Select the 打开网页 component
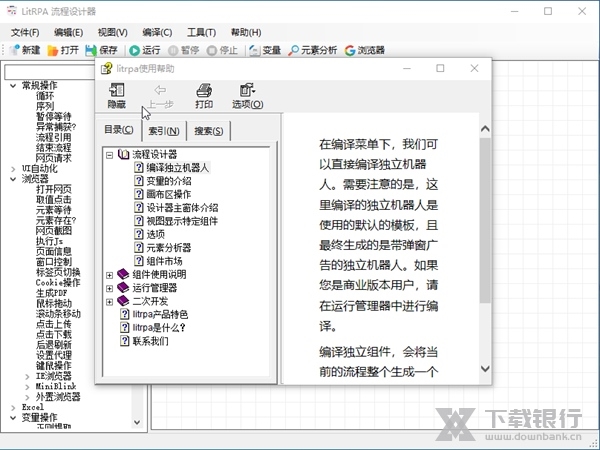 pyautogui.click(x=54, y=189)
